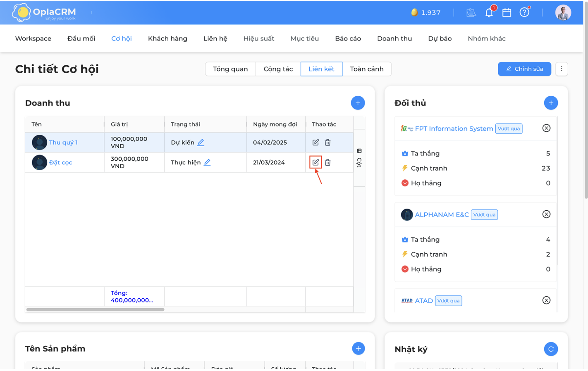Click the revenue table horizontal scrollbar
Screen dimensions: 588x371
point(96,309)
